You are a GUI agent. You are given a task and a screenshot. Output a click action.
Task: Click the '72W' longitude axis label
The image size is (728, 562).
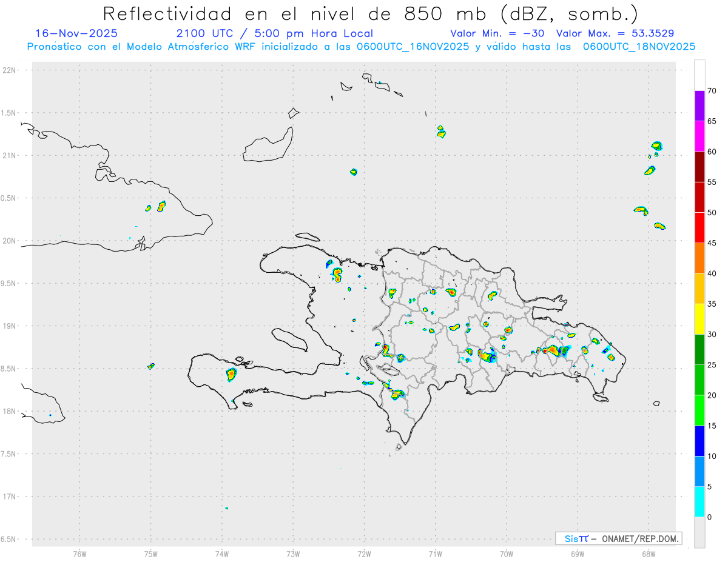coord(364,554)
